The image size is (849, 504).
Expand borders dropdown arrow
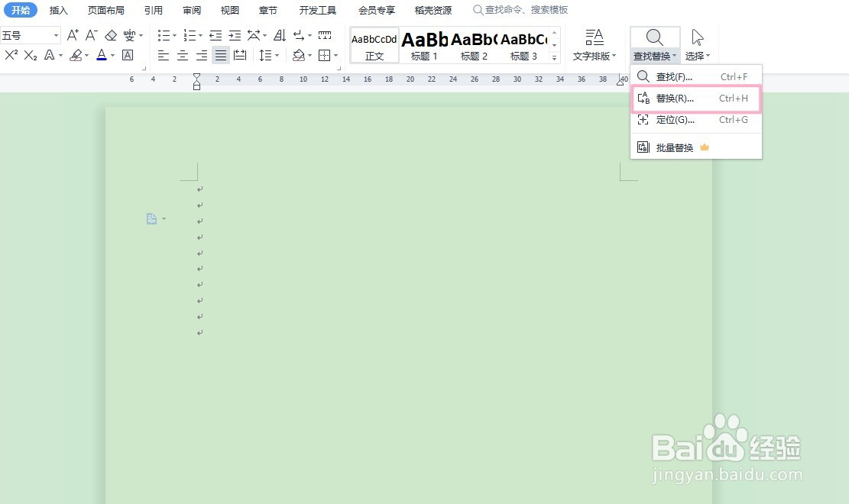coord(335,55)
